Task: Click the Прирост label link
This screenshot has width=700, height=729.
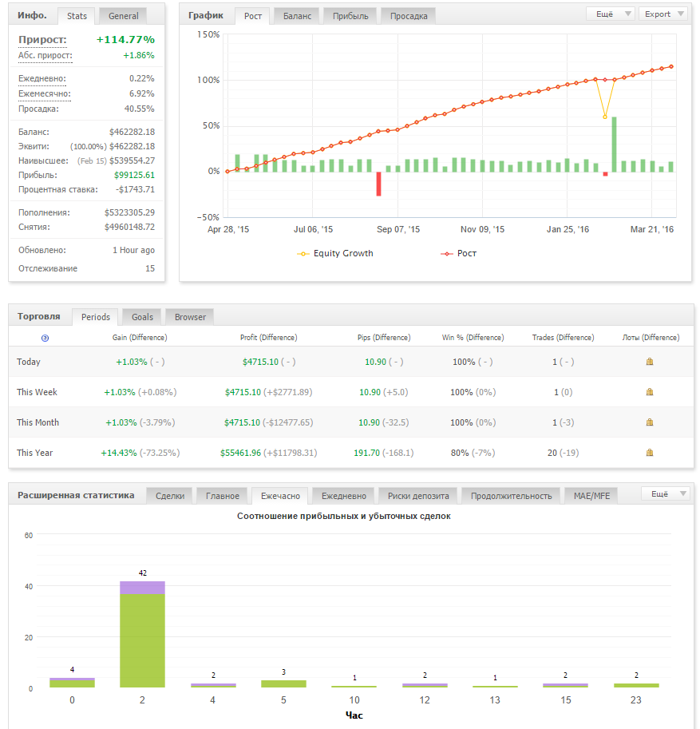Action: click(42, 39)
